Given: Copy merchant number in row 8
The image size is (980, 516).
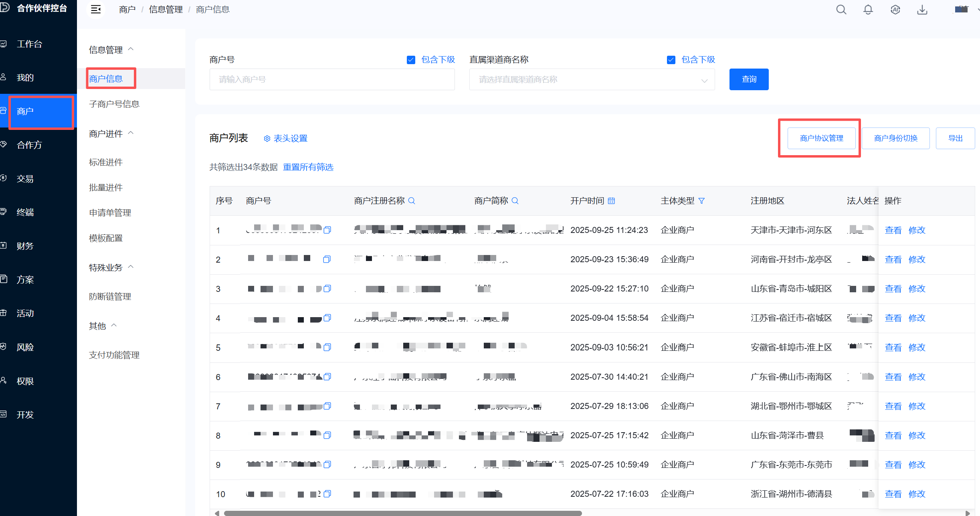Looking at the screenshot, I should [327, 435].
